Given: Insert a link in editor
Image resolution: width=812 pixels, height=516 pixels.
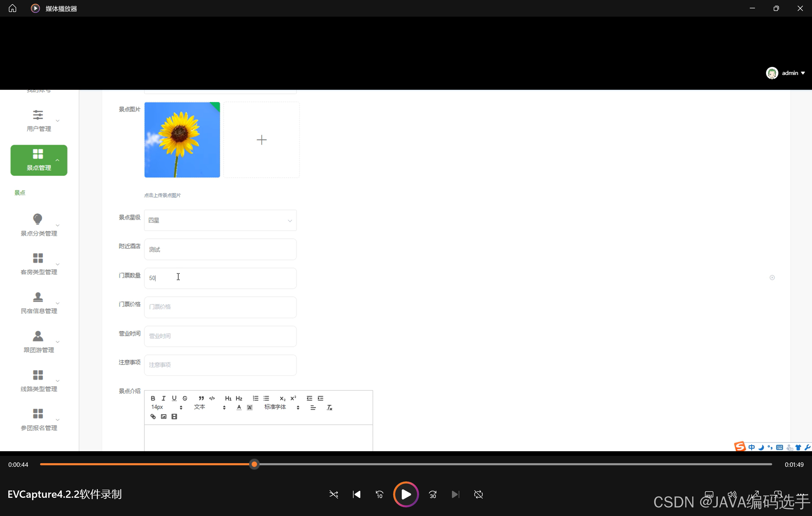Looking at the screenshot, I should (153, 416).
